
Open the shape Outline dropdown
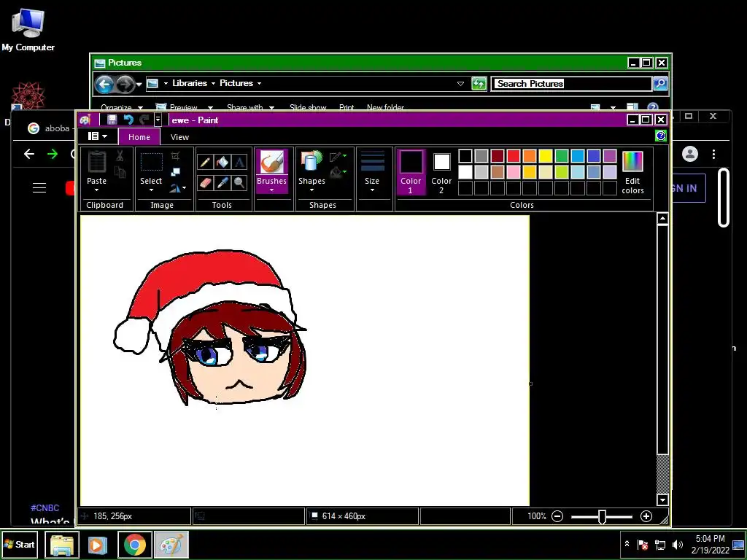pyautogui.click(x=337, y=156)
